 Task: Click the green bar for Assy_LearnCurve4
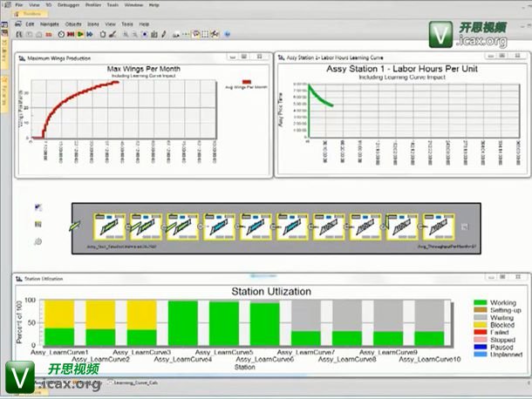coord(183,323)
